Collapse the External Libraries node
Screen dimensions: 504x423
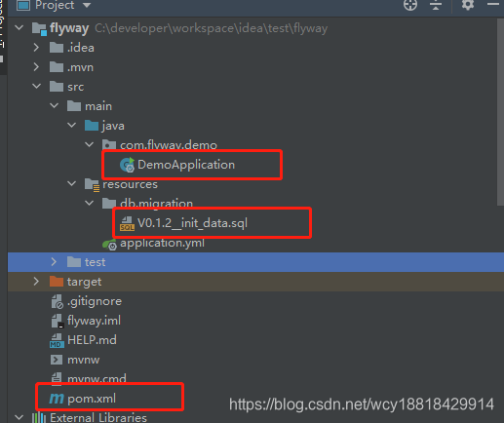pyautogui.click(x=19, y=417)
